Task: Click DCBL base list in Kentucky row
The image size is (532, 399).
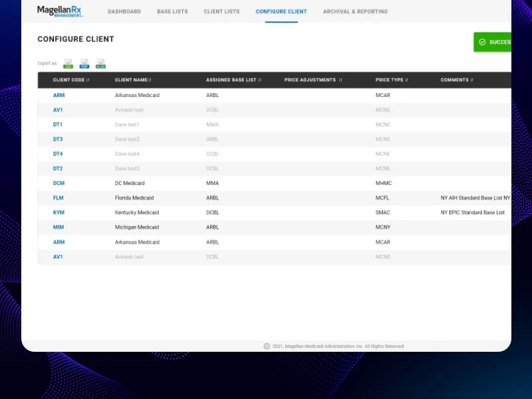Action: pyautogui.click(x=212, y=212)
